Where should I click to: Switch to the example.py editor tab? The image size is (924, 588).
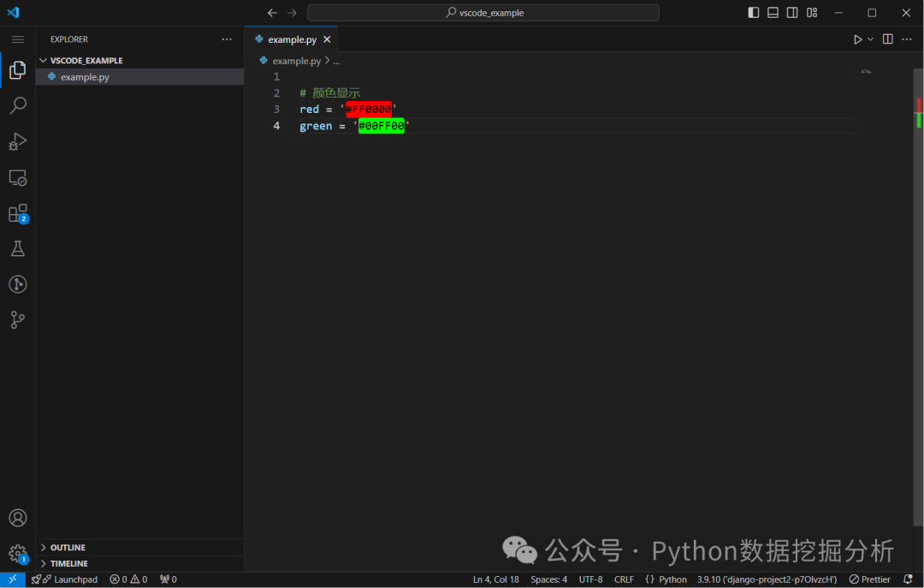click(291, 39)
